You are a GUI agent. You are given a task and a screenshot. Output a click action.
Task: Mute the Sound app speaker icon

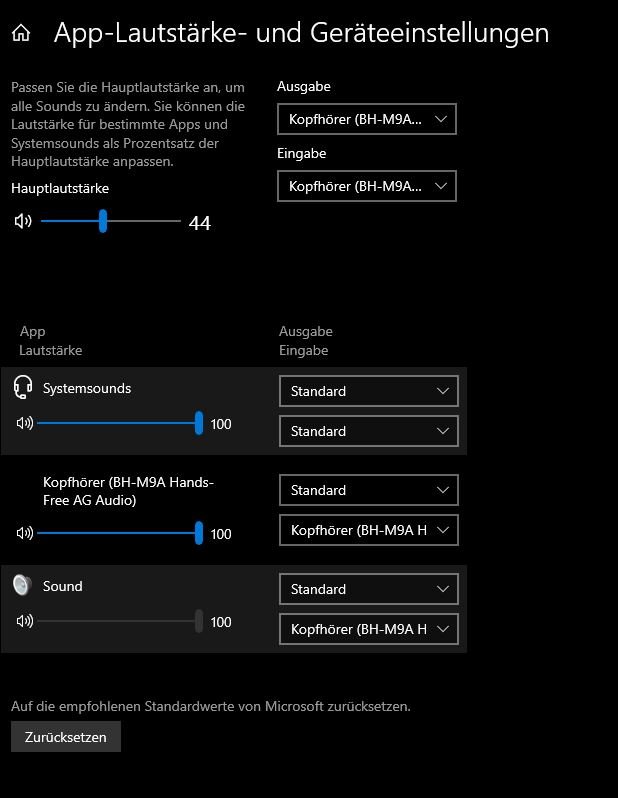coord(25,621)
